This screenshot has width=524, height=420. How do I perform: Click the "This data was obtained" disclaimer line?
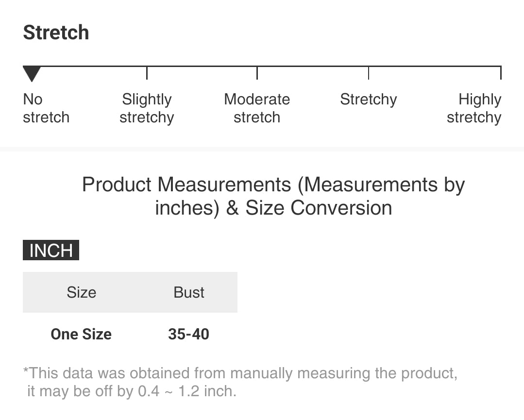(240, 373)
